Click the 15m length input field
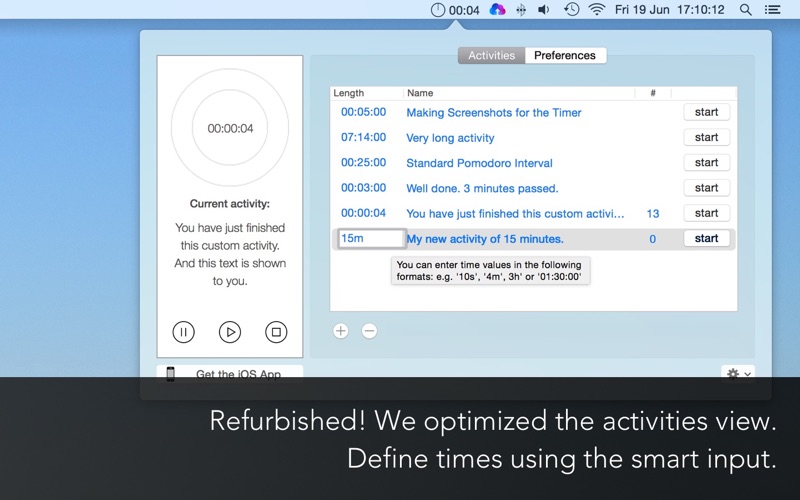This screenshot has height=500, width=800. click(x=372, y=238)
